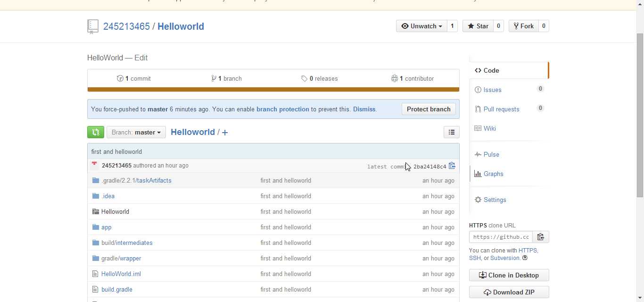Open the .idea folder

[x=108, y=196]
